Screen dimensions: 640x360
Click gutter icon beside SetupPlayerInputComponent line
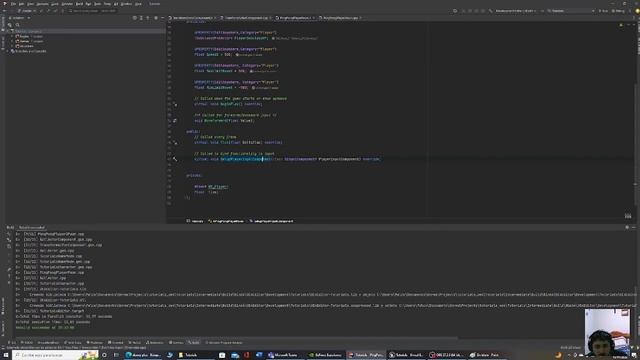[x=175, y=159]
